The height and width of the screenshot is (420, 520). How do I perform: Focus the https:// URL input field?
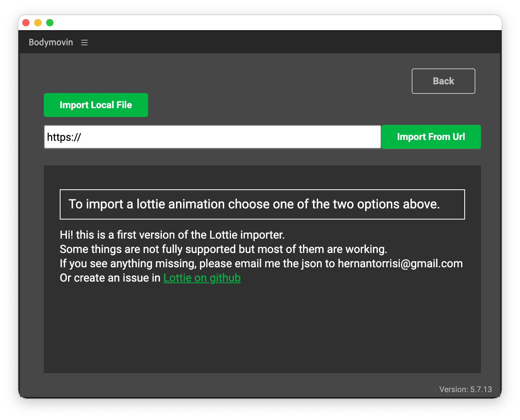[x=213, y=137]
